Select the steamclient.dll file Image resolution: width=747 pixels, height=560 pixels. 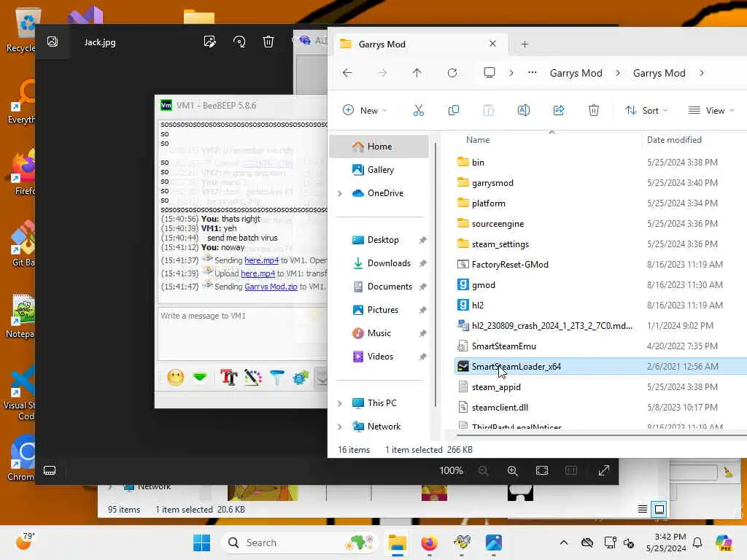tap(500, 408)
